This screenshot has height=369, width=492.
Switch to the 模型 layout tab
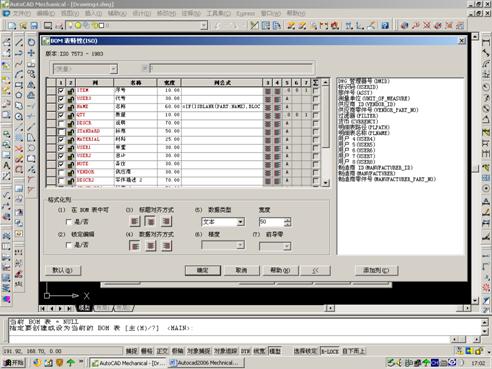[x=85, y=308]
